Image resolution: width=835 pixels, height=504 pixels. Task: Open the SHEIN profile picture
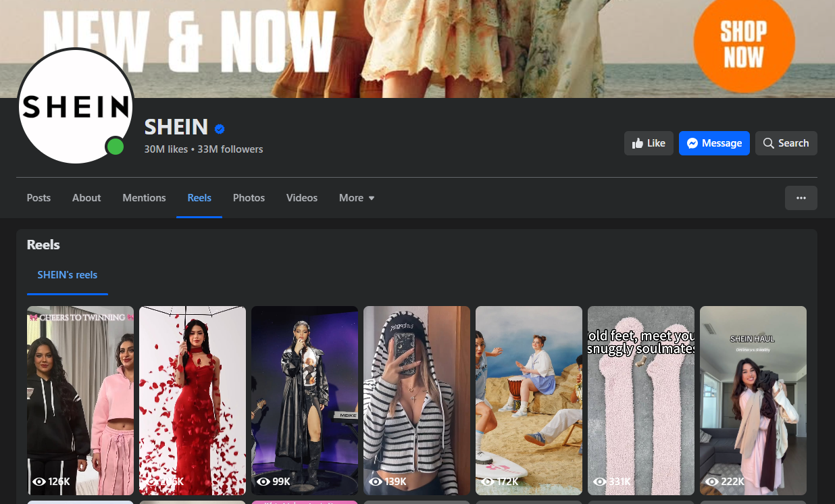[76, 106]
